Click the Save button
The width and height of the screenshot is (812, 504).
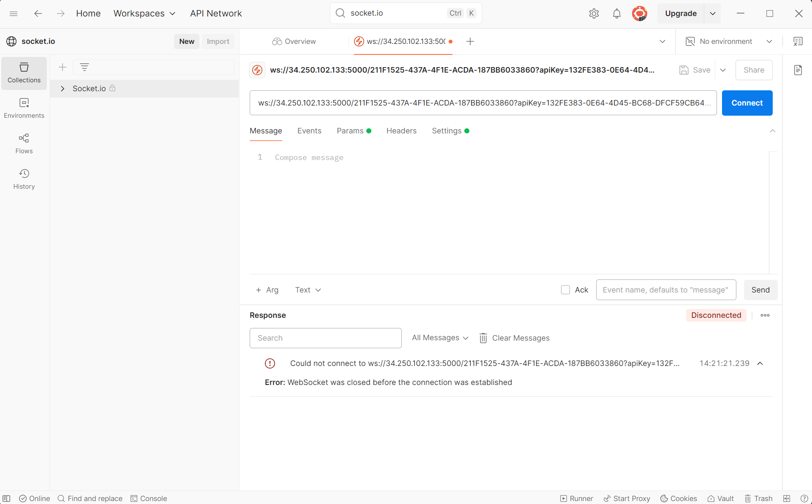point(695,70)
